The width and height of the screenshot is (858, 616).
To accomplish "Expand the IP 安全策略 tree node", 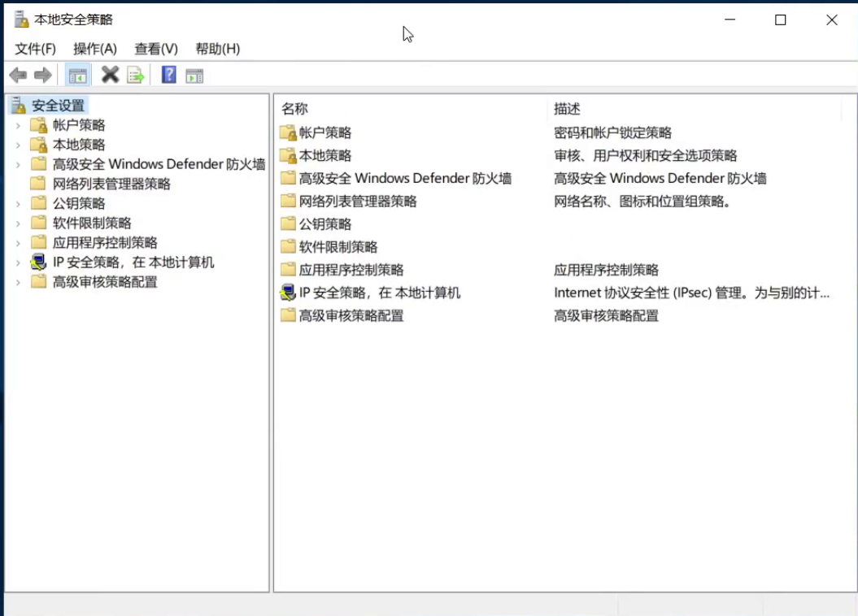I will tap(18, 263).
